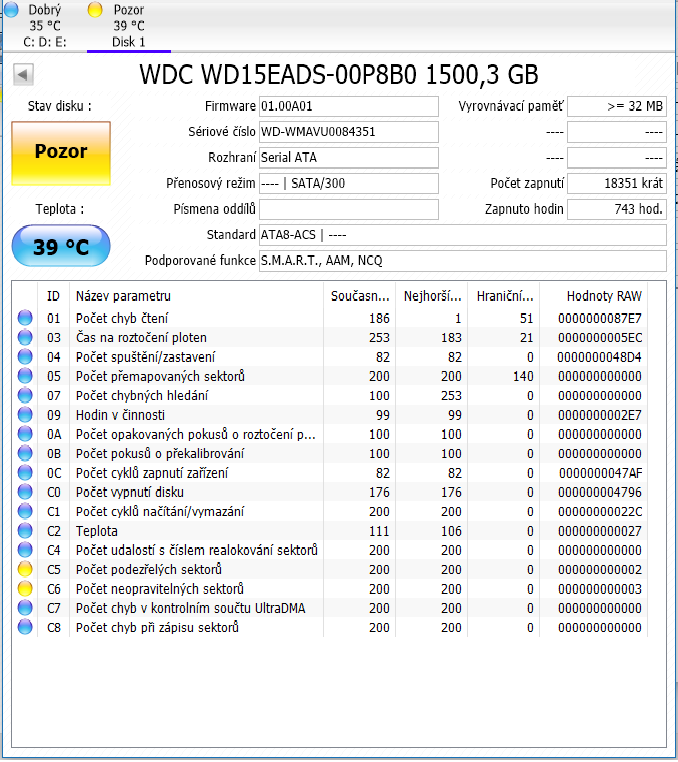
Task: Click the Současn... column header
Action: pos(360,296)
